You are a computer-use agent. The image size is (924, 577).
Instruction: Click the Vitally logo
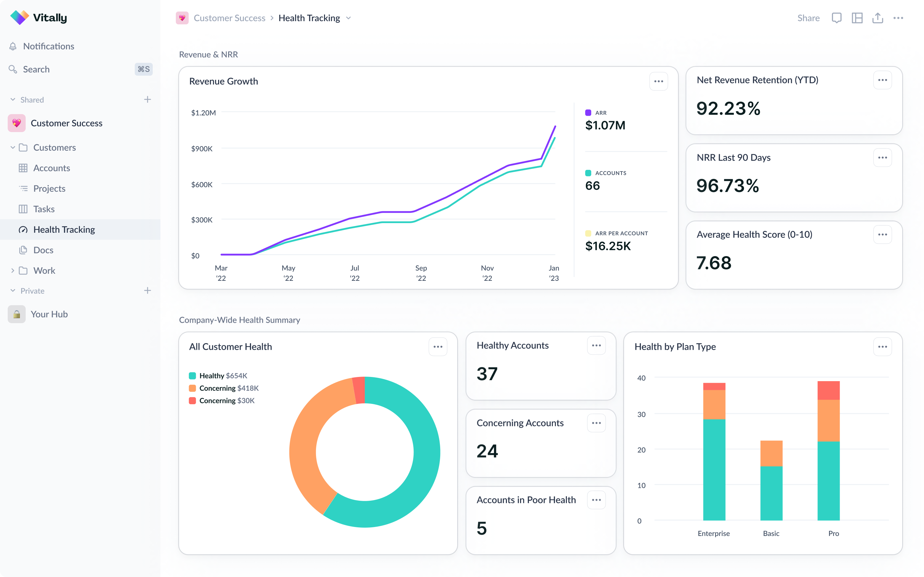pos(38,18)
